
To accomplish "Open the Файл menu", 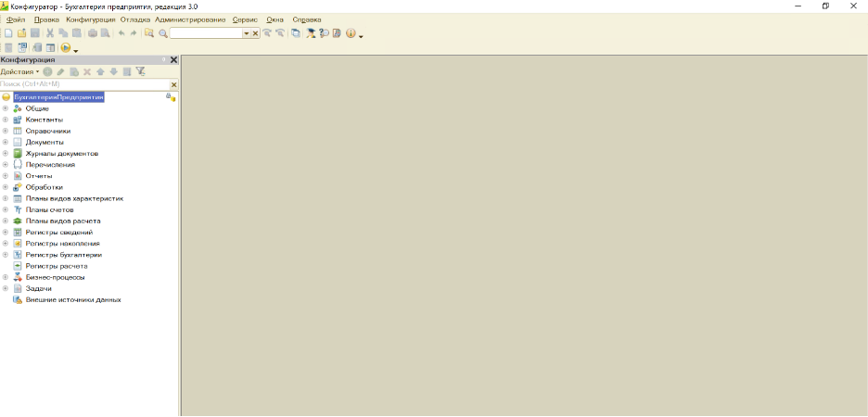I will point(16,19).
